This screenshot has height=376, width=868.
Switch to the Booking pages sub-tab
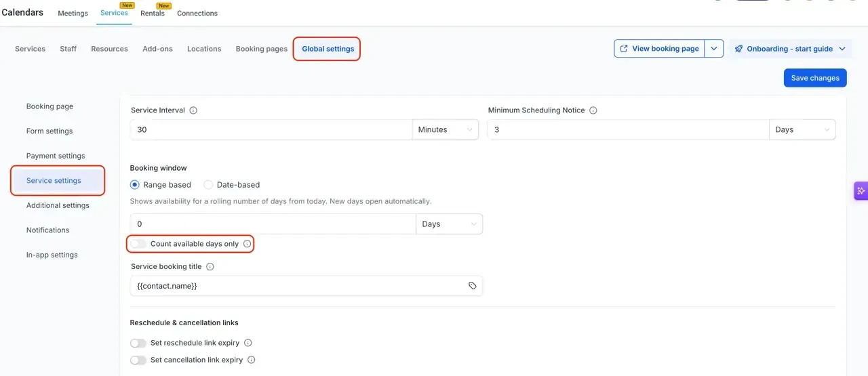262,49
